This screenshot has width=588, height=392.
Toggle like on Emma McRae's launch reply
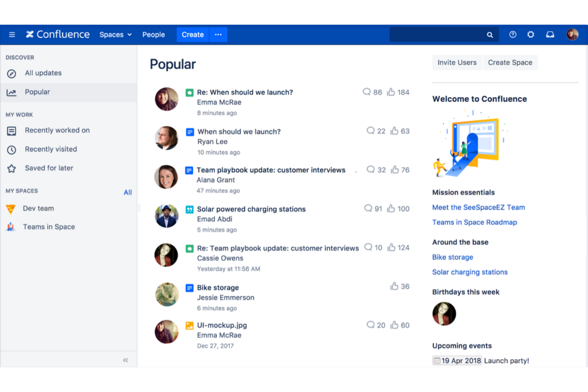[x=391, y=92]
